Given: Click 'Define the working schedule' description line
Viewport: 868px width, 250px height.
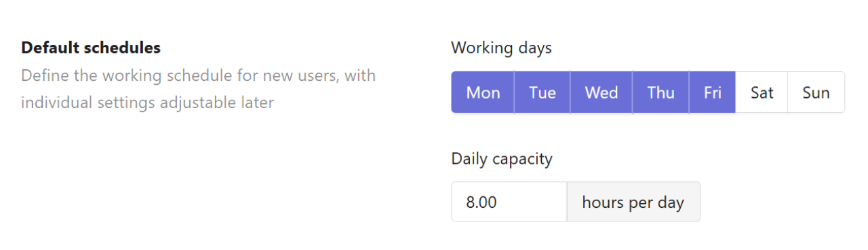Looking at the screenshot, I should (x=198, y=75).
